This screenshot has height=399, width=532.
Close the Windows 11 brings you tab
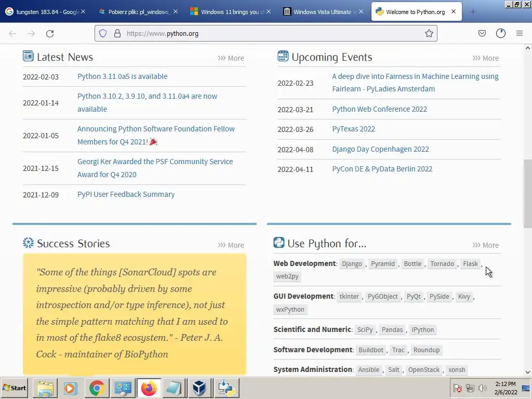269,11
